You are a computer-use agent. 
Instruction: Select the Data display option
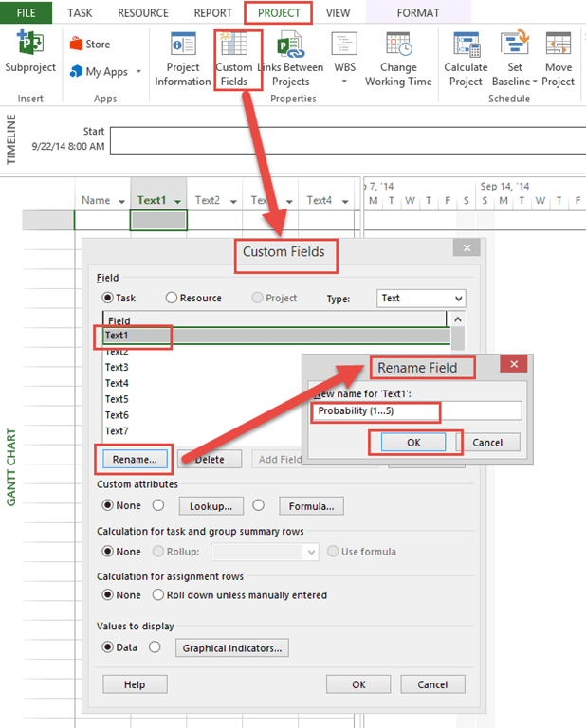tap(108, 646)
